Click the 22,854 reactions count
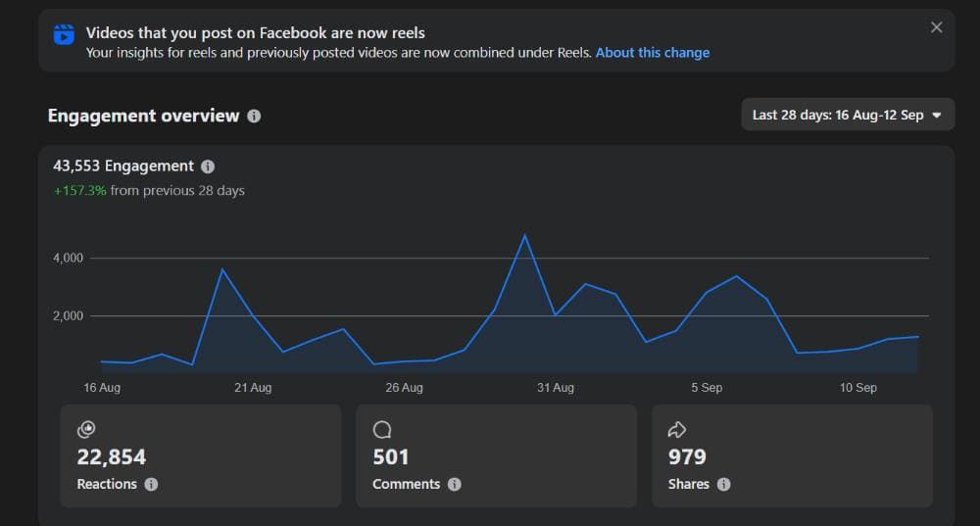 pos(112,456)
